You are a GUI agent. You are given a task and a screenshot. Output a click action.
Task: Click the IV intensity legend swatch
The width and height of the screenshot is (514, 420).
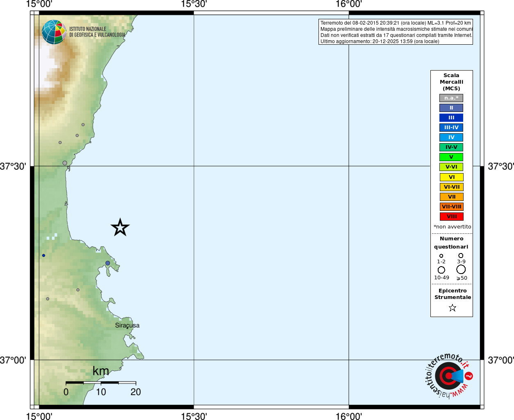[451, 137]
